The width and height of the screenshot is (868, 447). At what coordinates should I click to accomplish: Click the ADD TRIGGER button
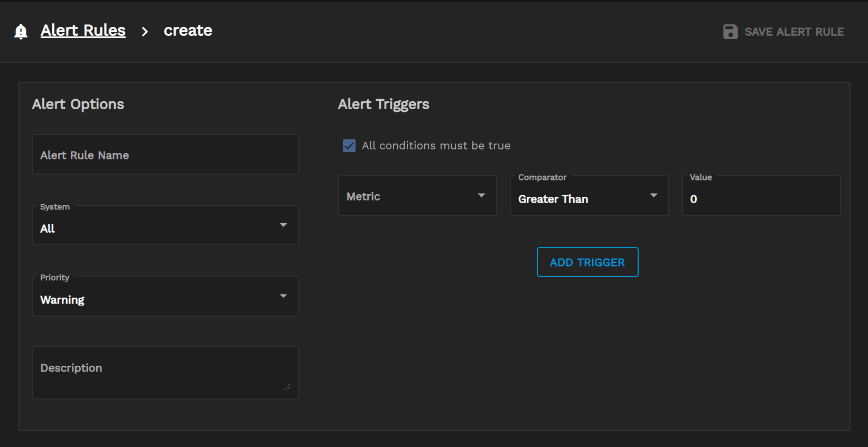click(x=587, y=262)
